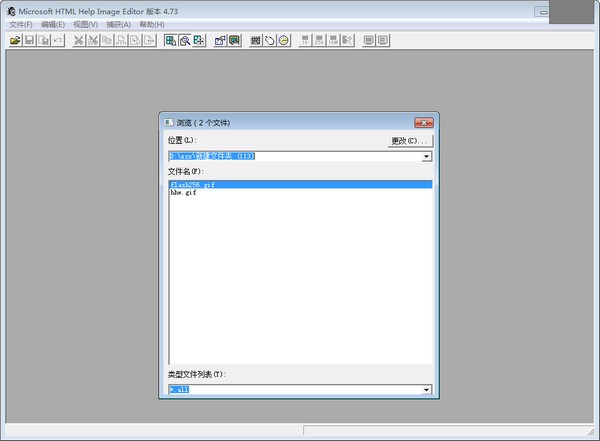Image resolution: width=600 pixels, height=441 pixels.
Task: Click the magnifier icon in the toolbar
Action: click(185, 41)
